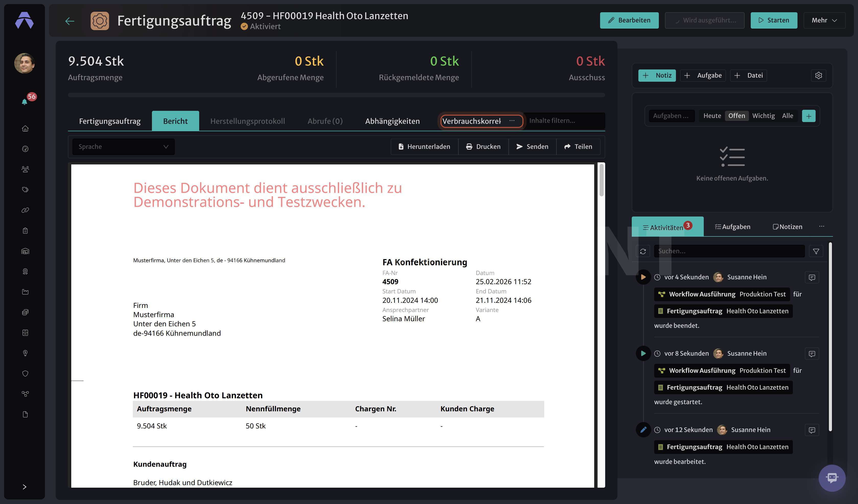Click the orange Fertigungsauftrag gear icon

tap(100, 21)
